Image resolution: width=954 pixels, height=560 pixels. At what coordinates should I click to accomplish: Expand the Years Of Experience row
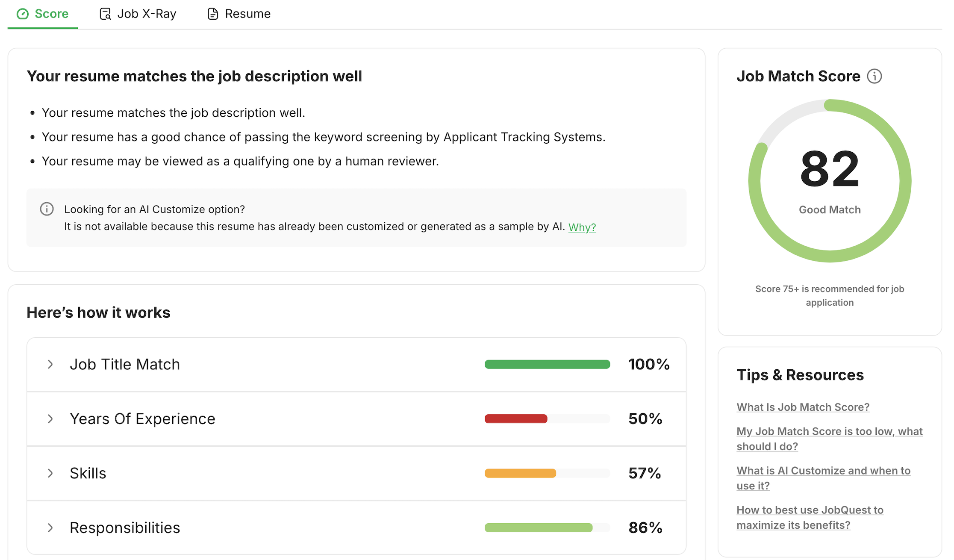point(356,419)
